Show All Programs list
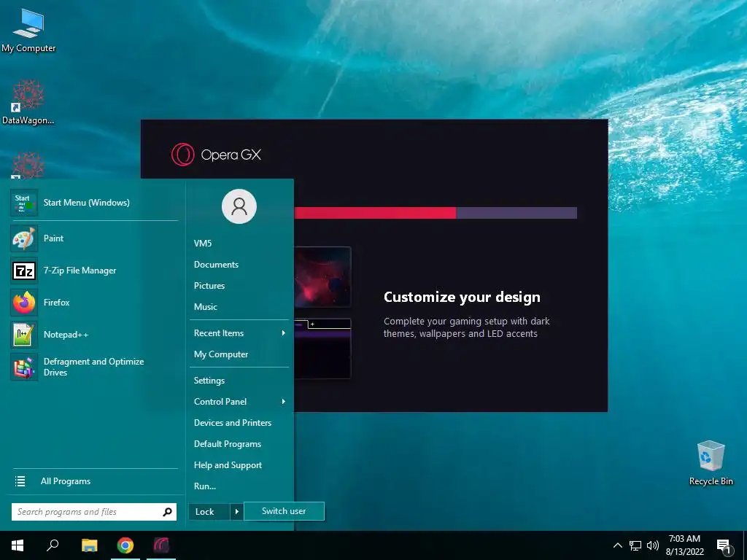 94,481
